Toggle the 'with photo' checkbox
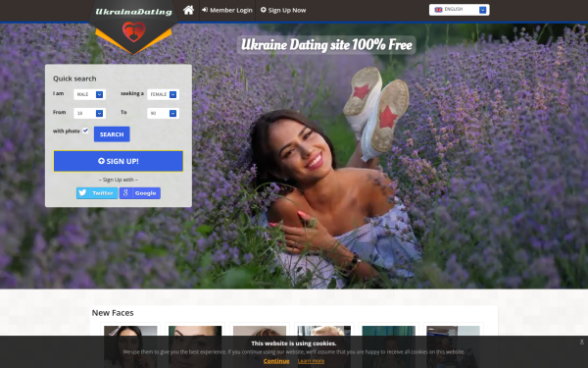Screen dimensions: 588x368 coord(85,131)
